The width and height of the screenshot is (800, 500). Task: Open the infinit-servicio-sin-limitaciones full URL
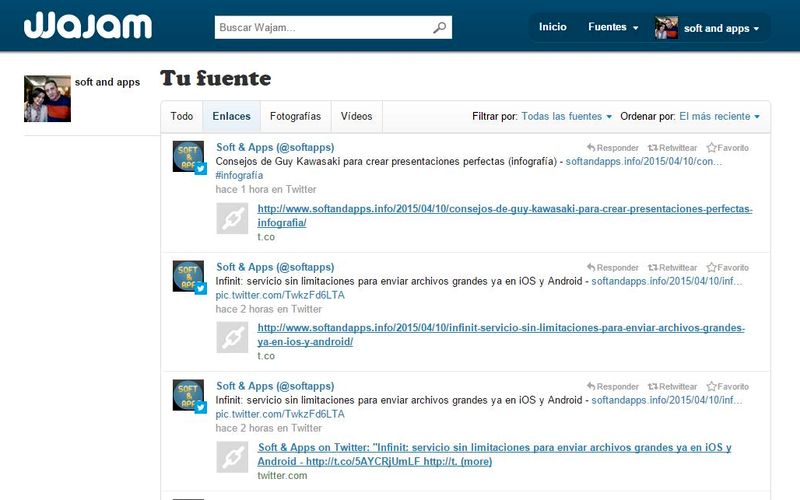pos(501,335)
